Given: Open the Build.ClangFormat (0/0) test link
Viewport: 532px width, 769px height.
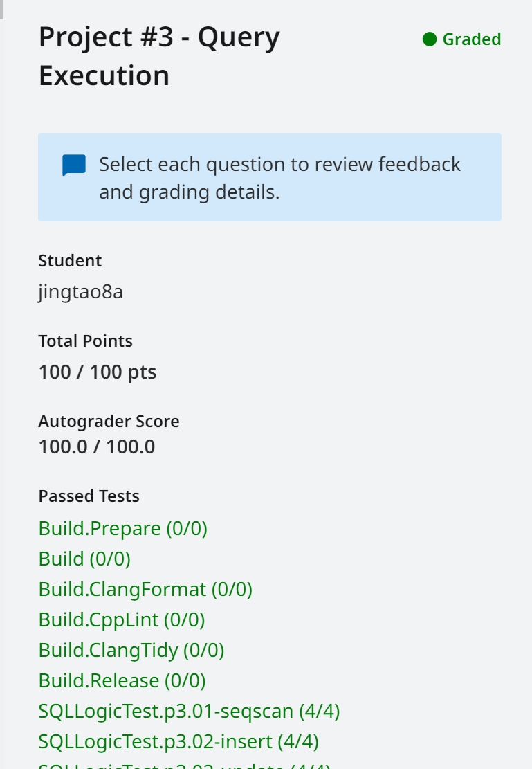Looking at the screenshot, I should (146, 589).
